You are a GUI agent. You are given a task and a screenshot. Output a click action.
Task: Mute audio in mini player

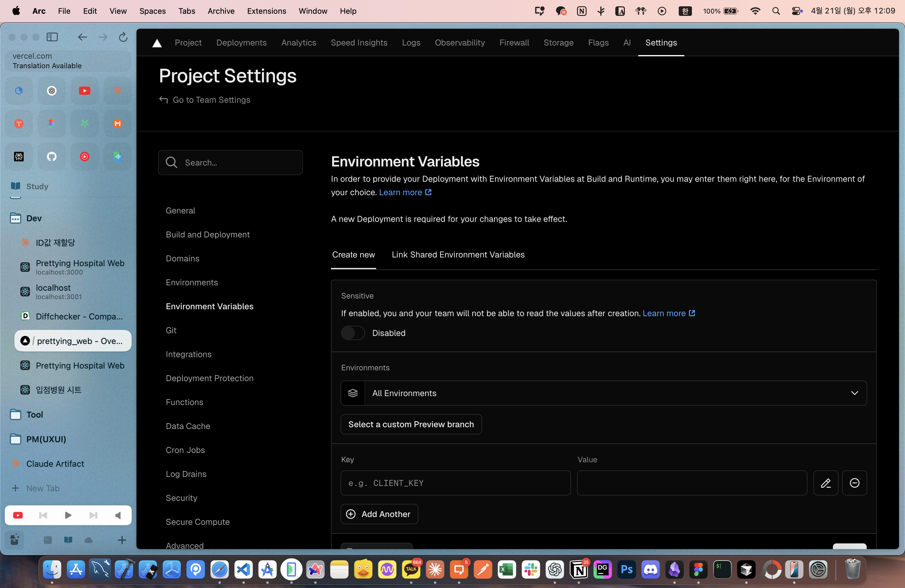[x=118, y=515]
